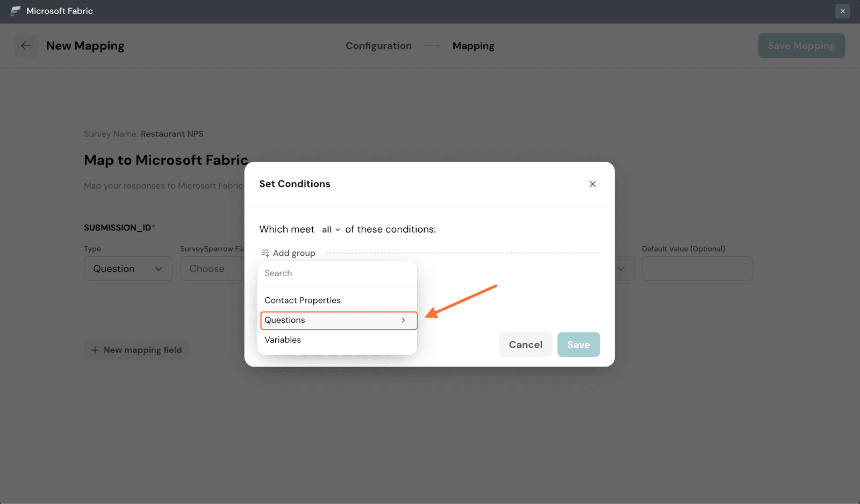Select the Mapping step in the header
Image resolution: width=860 pixels, height=504 pixels.
(x=473, y=46)
